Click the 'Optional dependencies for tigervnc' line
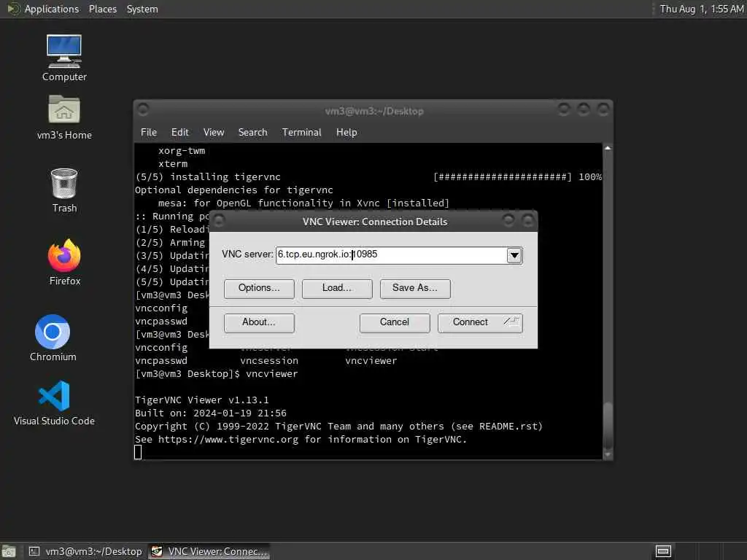This screenshot has height=560, width=747. point(234,190)
